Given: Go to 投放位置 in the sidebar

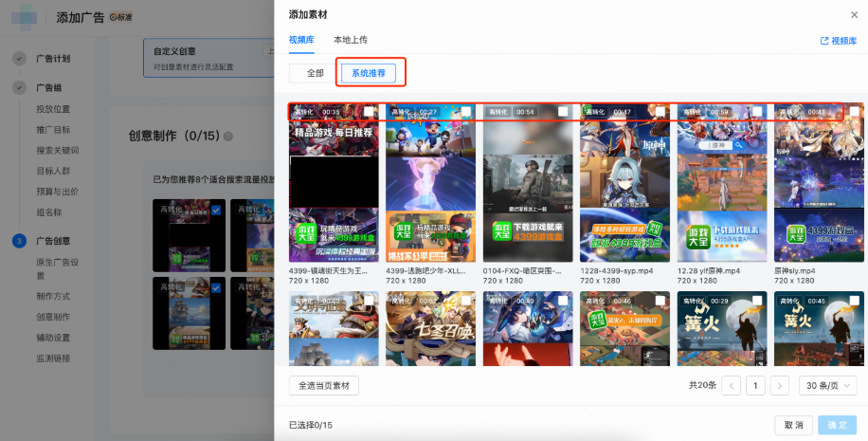Looking at the screenshot, I should point(53,109).
